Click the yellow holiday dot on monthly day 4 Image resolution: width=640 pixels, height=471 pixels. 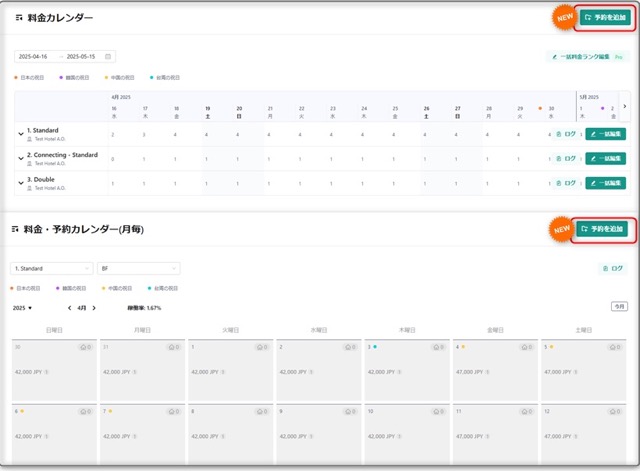click(463, 347)
